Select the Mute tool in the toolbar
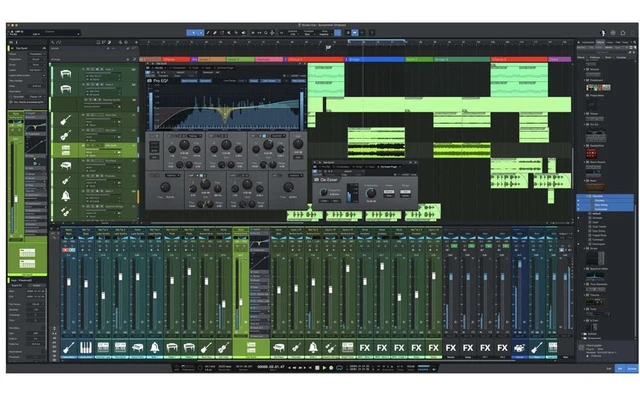 coord(229,33)
